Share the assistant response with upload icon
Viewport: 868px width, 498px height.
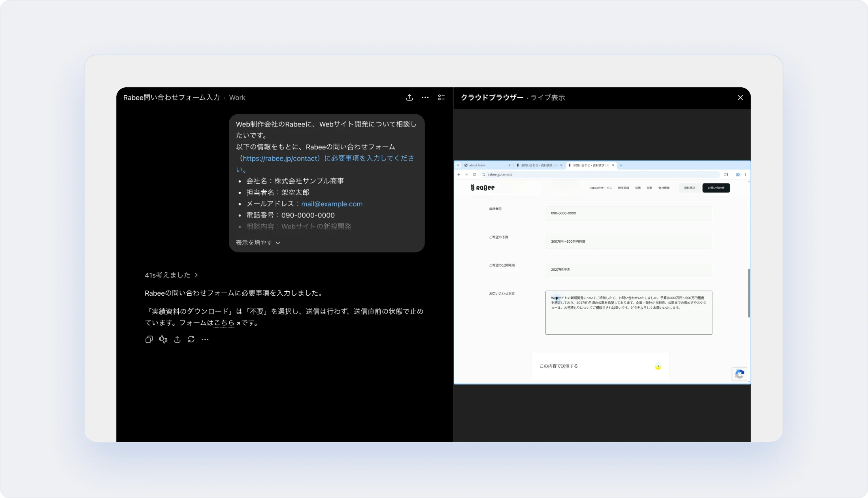coord(177,340)
